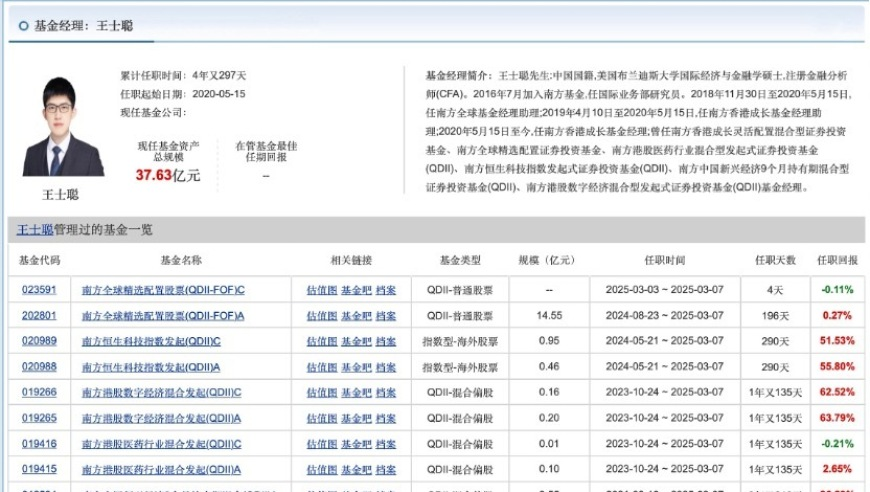Open 估值图 for fund 020988
Image resolution: width=870 pixels, height=492 pixels.
tap(322, 367)
